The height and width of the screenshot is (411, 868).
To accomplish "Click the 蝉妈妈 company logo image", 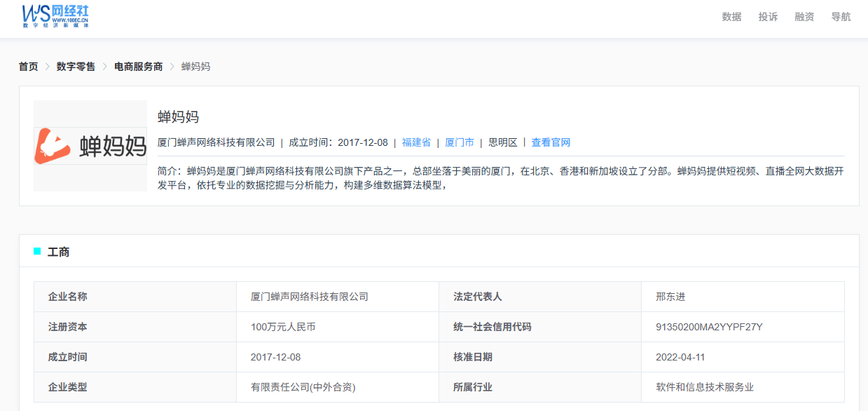I will tap(90, 146).
